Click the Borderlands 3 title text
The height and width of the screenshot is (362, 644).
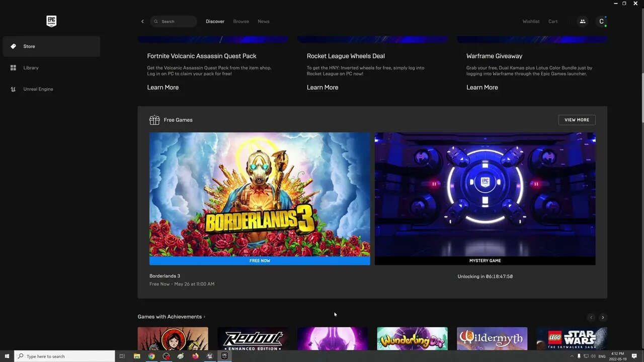click(x=165, y=276)
